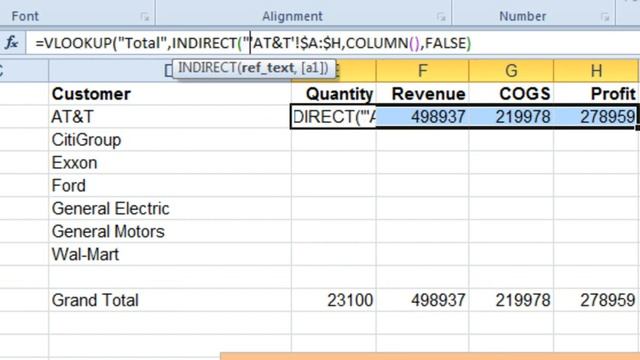Select the AT&T customer cell

pos(170,117)
